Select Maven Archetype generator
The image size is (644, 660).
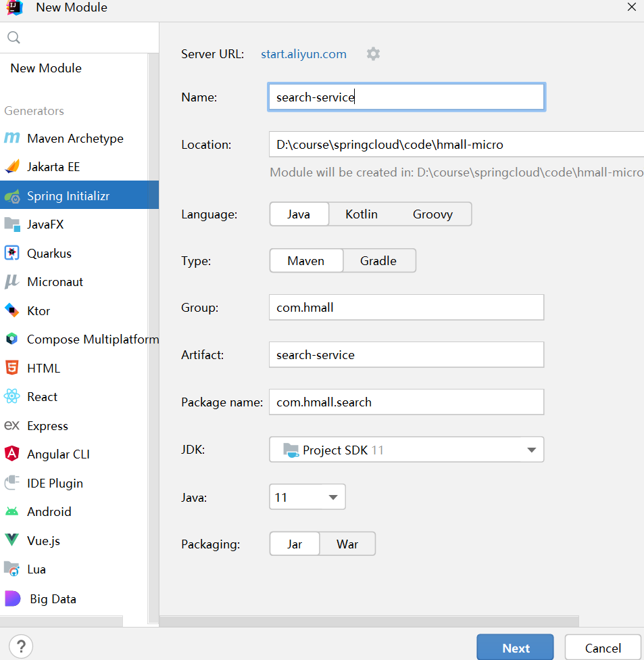pyautogui.click(x=75, y=139)
